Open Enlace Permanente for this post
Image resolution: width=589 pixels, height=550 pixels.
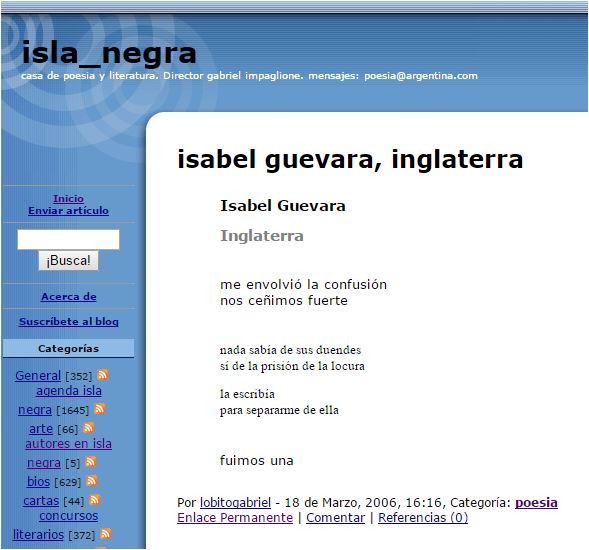(235, 517)
